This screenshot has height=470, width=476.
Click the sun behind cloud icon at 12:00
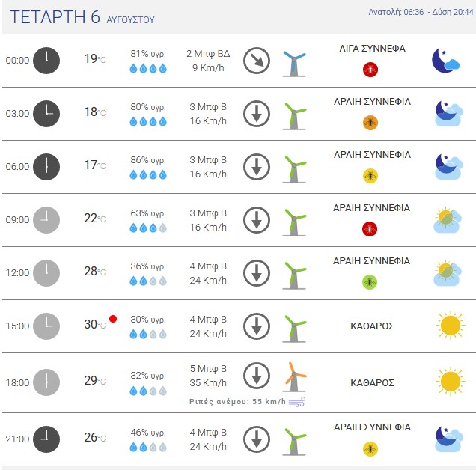point(448,273)
